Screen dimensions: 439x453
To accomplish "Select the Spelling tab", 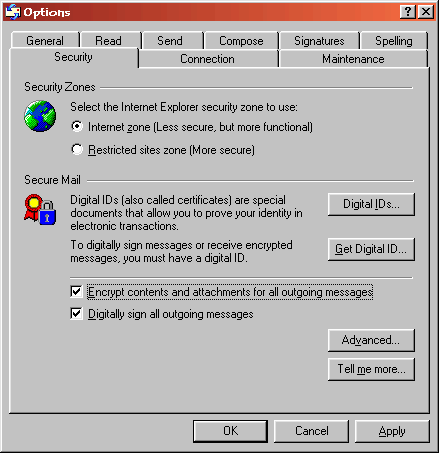I will 394,41.
